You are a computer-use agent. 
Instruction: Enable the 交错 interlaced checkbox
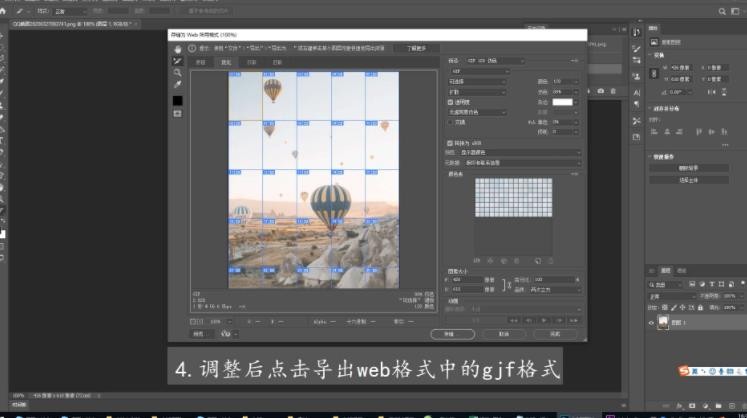[450, 122]
